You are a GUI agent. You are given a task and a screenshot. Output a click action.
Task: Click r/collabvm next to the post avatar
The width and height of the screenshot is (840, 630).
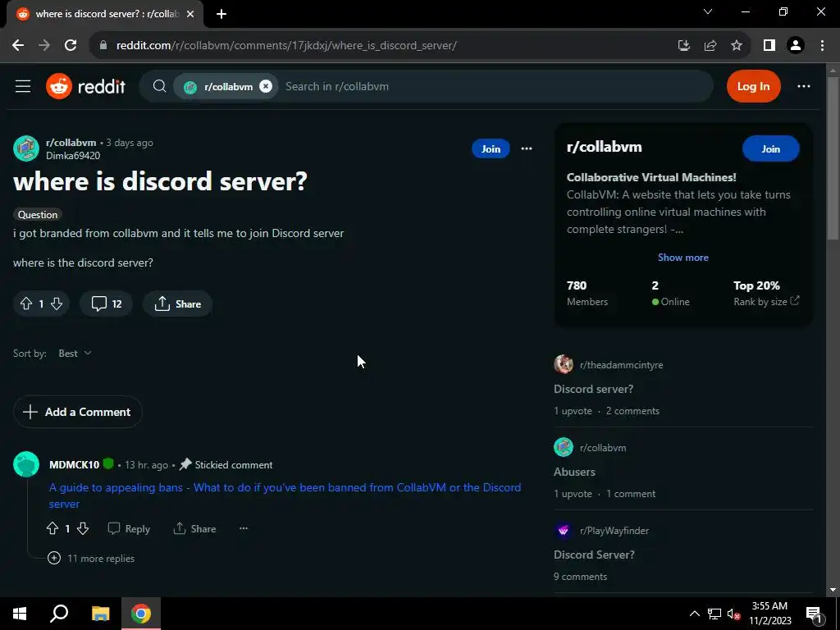71,143
